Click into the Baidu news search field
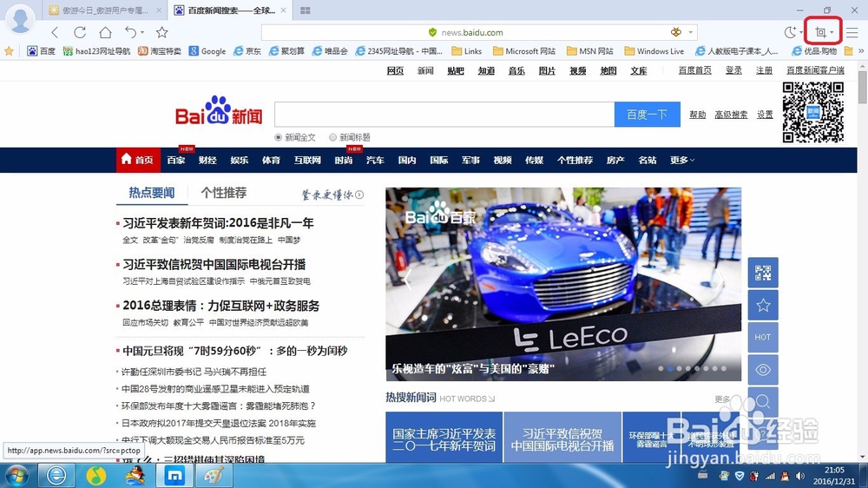Viewport: 868px width, 488px height. (x=444, y=114)
